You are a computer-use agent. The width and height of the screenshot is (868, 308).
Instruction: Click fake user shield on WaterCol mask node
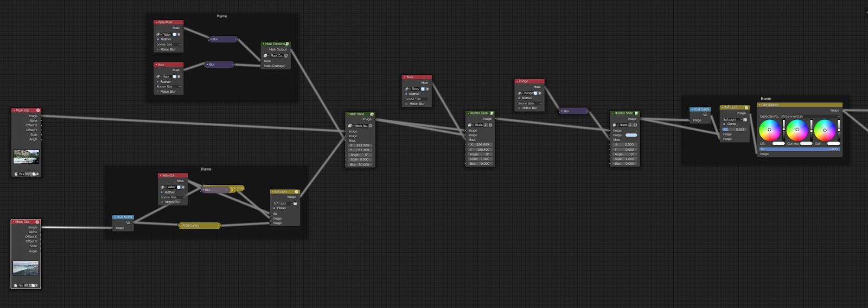178,187
